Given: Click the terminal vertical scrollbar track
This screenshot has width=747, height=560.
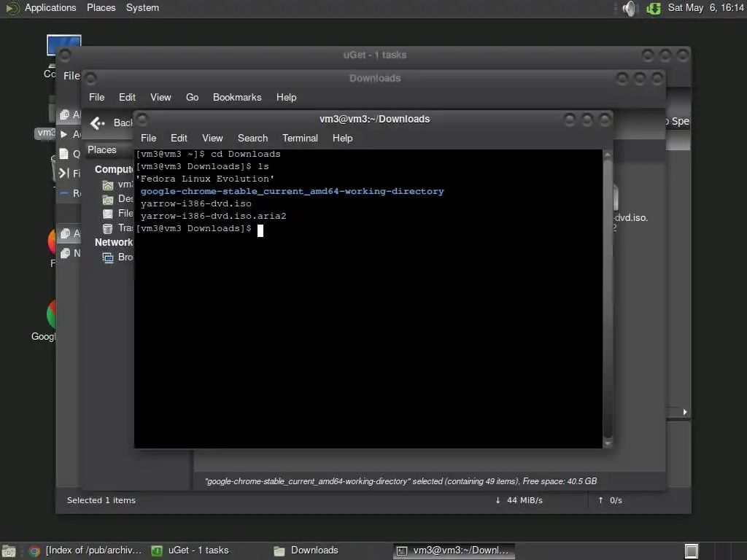Looking at the screenshot, I should [608, 298].
